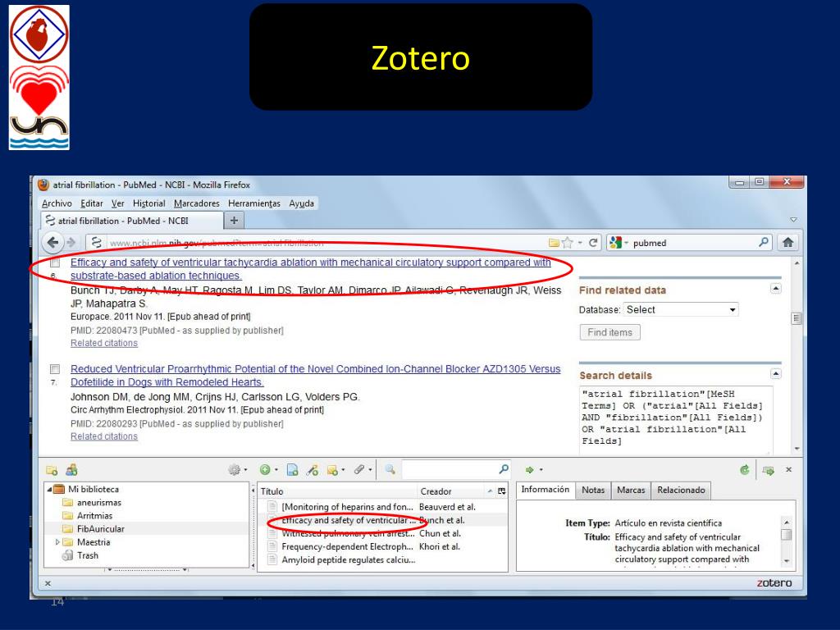
Task: Open Efficacy and safety of ventricular tachycardia article link
Action: 311,269
